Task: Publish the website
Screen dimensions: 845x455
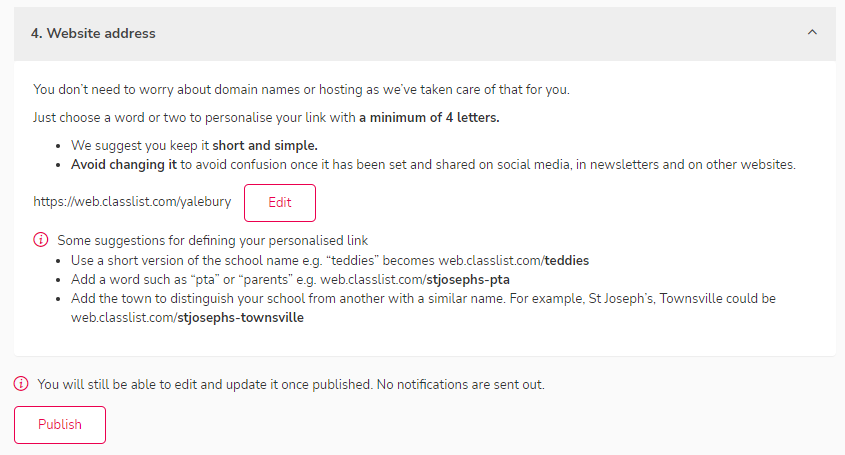Action: [60, 425]
